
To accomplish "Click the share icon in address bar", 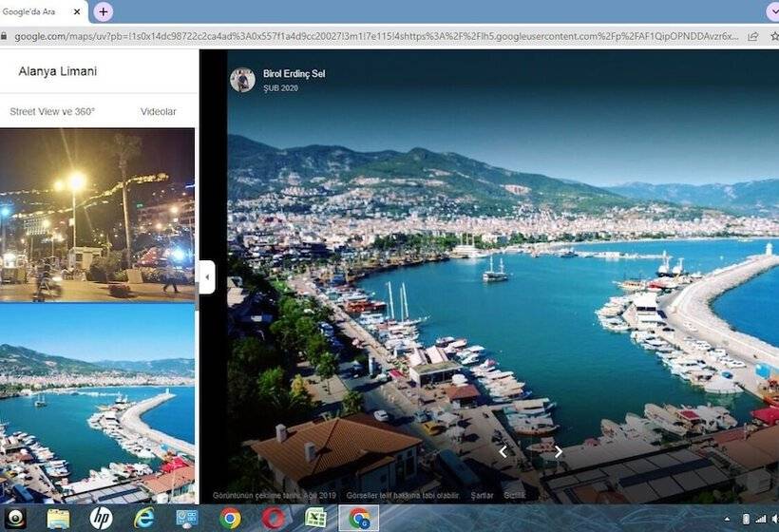I will point(753,36).
